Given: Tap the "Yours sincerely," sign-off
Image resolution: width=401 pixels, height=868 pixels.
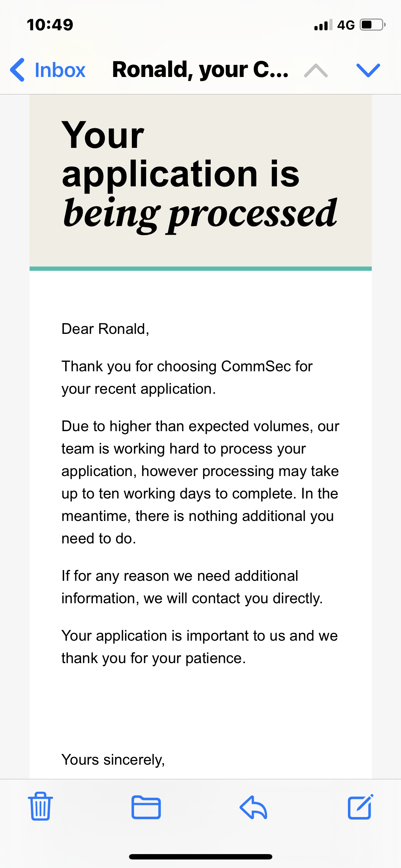Looking at the screenshot, I should [x=113, y=760].
